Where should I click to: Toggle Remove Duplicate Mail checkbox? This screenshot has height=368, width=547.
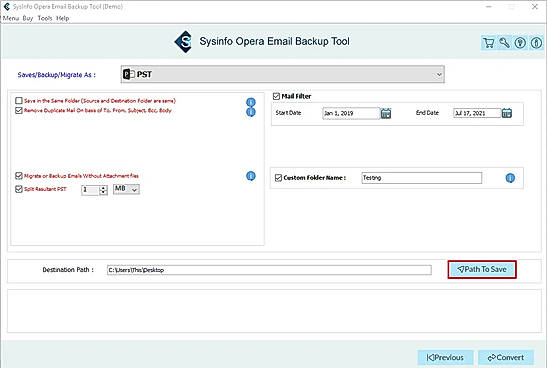(19, 111)
